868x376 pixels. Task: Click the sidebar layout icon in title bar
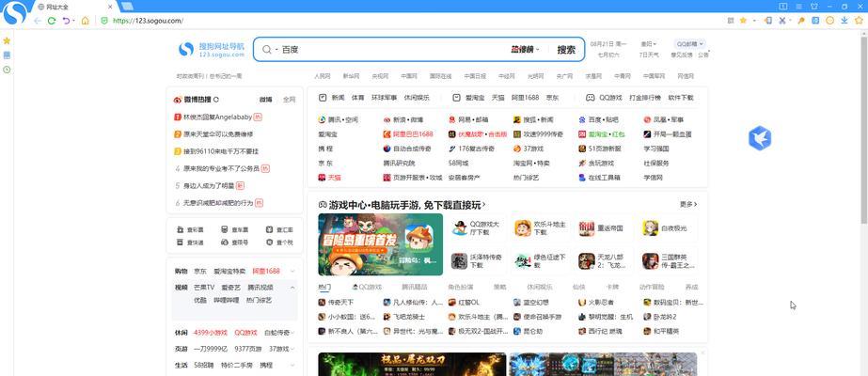pos(783,6)
